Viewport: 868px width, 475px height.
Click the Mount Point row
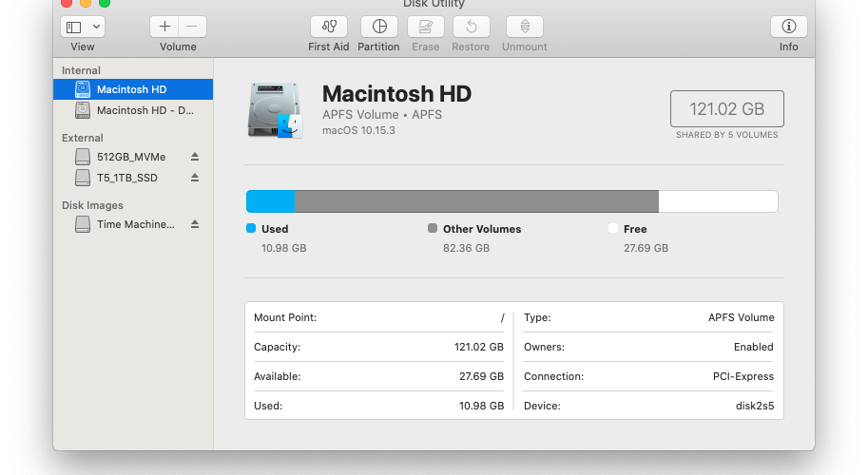tap(378, 317)
